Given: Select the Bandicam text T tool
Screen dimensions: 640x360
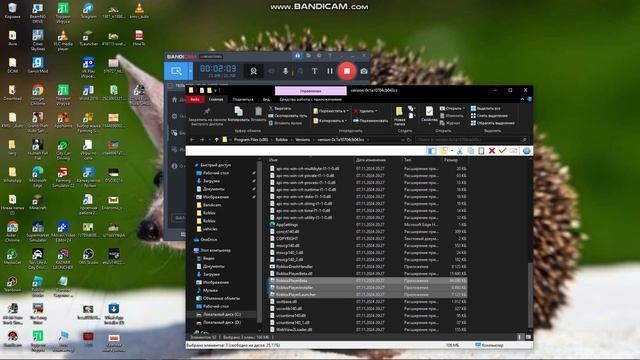Looking at the screenshot, I should (x=314, y=71).
